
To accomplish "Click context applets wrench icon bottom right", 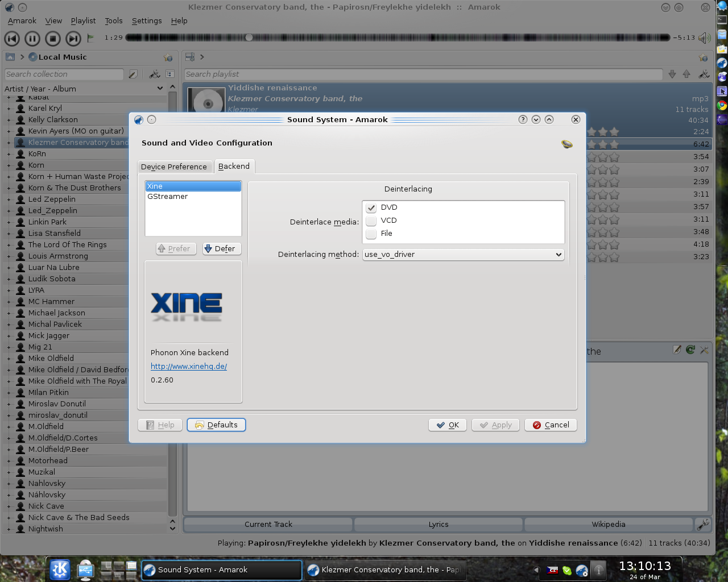I will click(x=703, y=524).
